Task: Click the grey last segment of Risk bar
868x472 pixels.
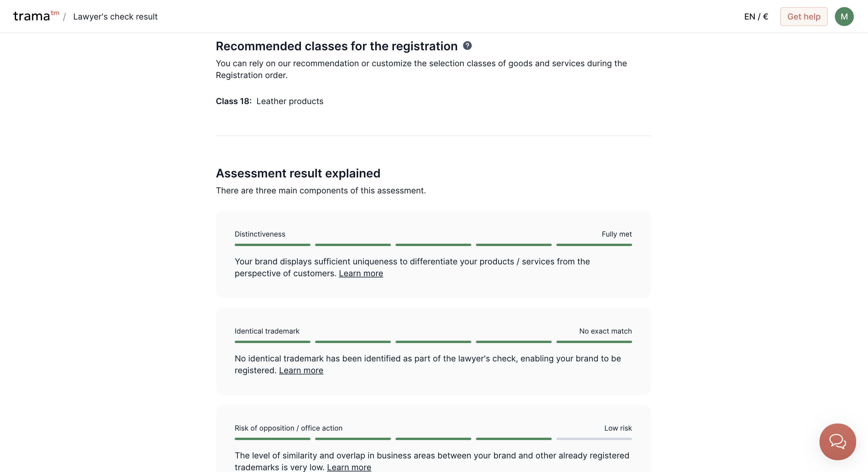Action: pyautogui.click(x=594, y=439)
